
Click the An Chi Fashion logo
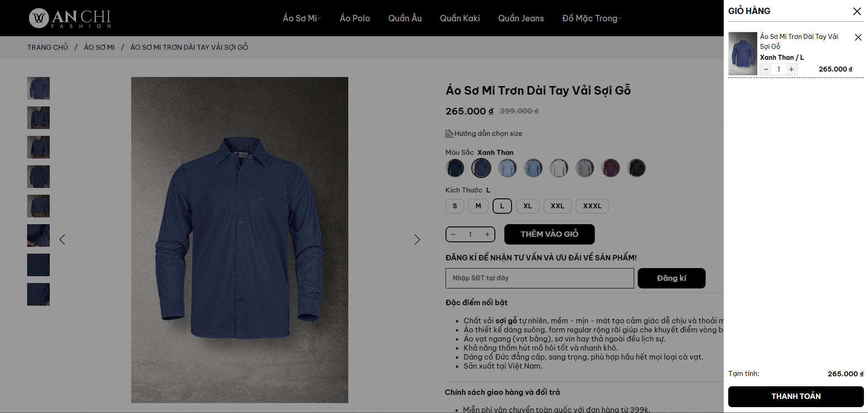69,18
